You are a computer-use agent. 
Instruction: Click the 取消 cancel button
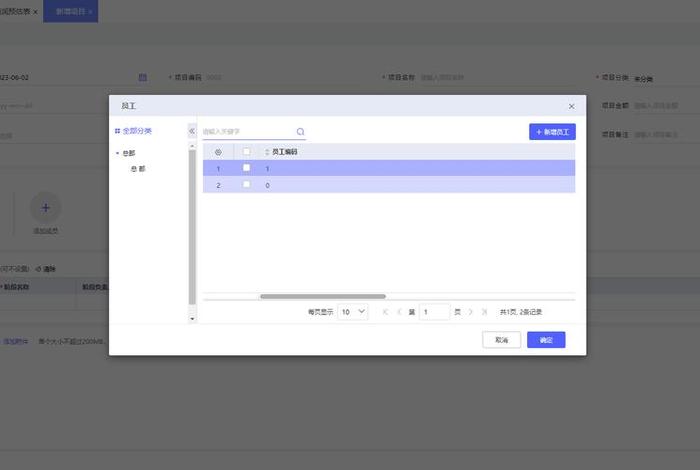coord(501,340)
